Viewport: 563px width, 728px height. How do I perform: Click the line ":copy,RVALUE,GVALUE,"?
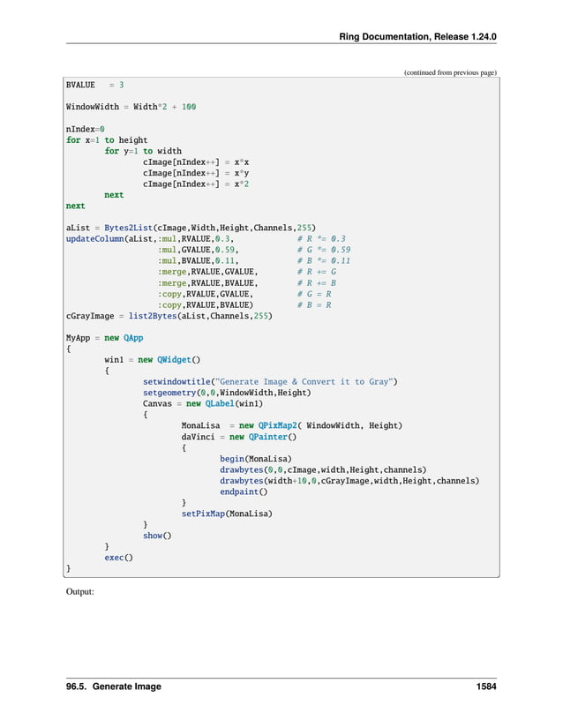coord(206,295)
